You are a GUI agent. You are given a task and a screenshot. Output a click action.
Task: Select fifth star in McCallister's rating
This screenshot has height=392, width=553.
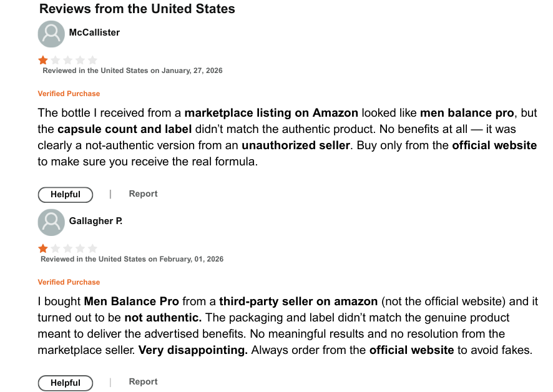[x=92, y=61]
